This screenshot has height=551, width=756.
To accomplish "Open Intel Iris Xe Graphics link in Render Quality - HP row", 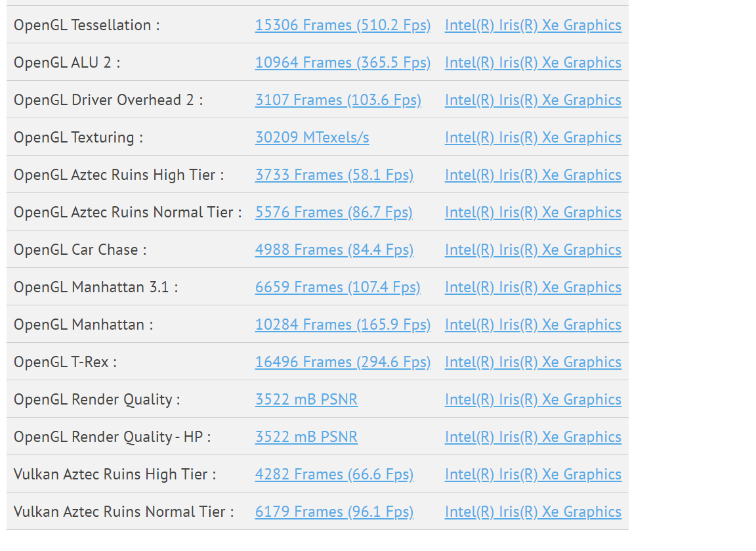I will click(x=533, y=437).
